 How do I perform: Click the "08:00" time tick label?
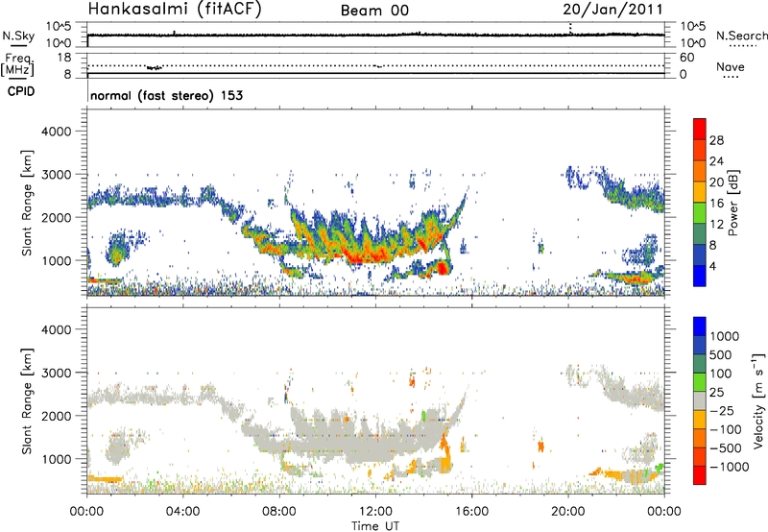coord(278,512)
